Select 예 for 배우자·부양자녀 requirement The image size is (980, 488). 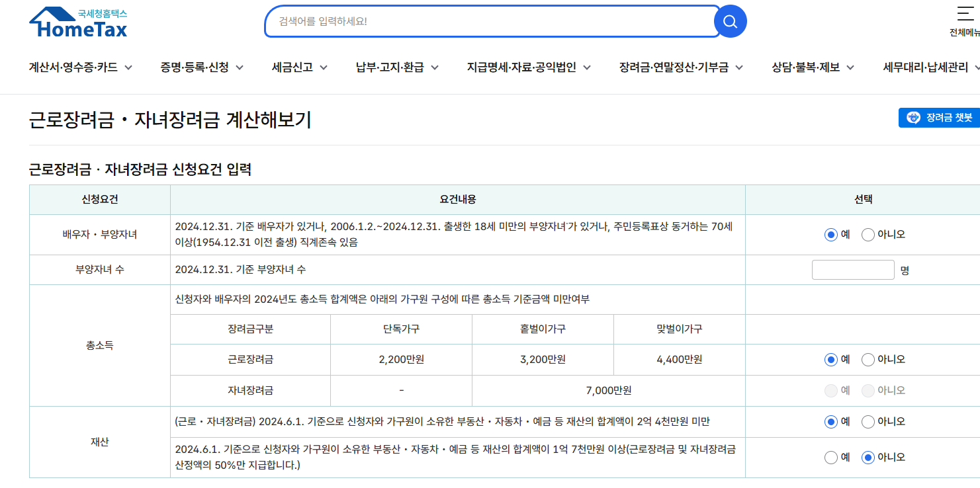[x=831, y=234]
